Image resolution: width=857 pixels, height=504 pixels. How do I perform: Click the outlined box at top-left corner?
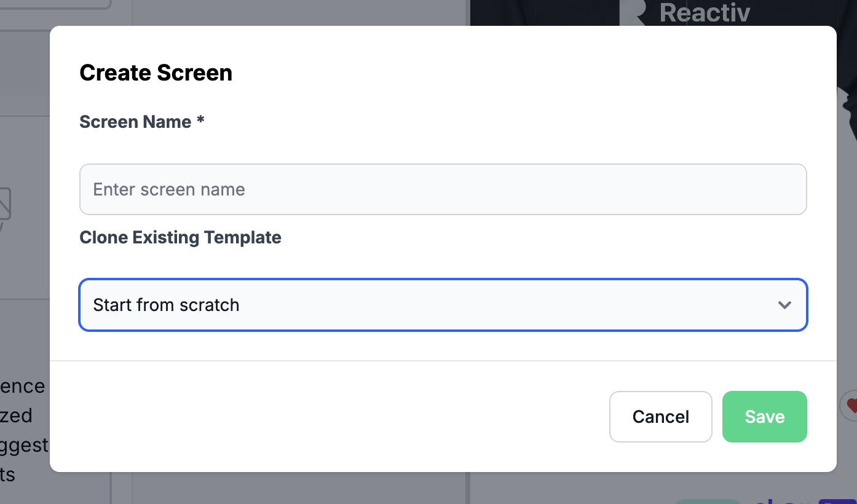click(55, 4)
